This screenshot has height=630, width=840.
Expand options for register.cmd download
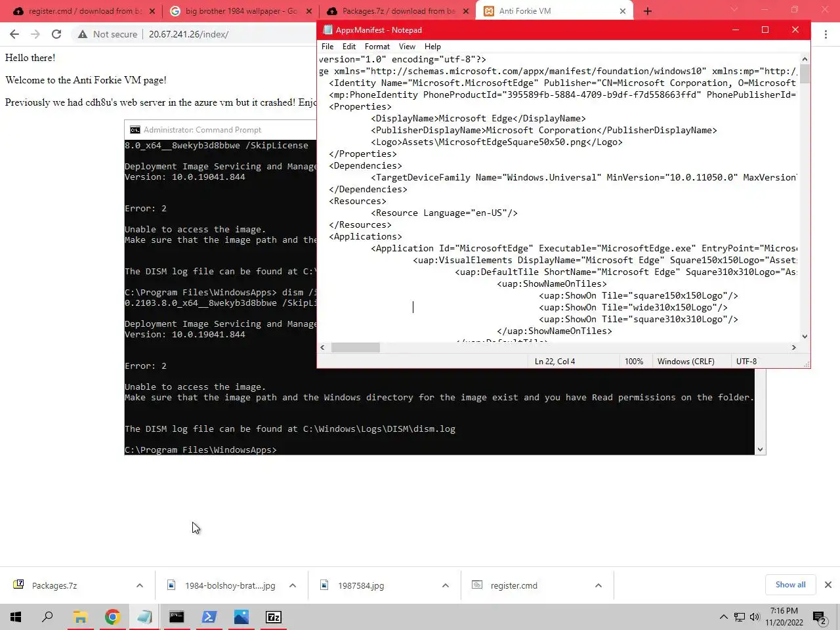598,585
